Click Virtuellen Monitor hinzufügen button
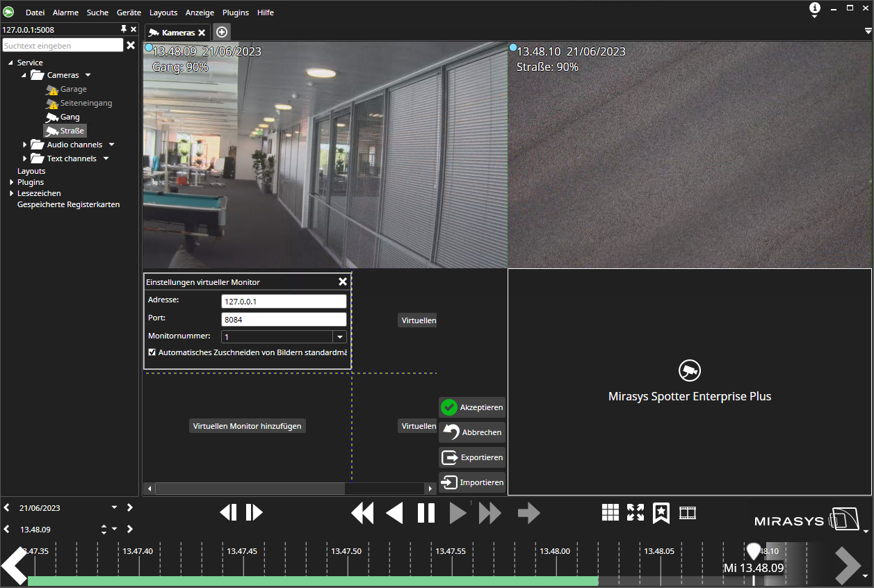Image resolution: width=874 pixels, height=588 pixels. pos(247,426)
